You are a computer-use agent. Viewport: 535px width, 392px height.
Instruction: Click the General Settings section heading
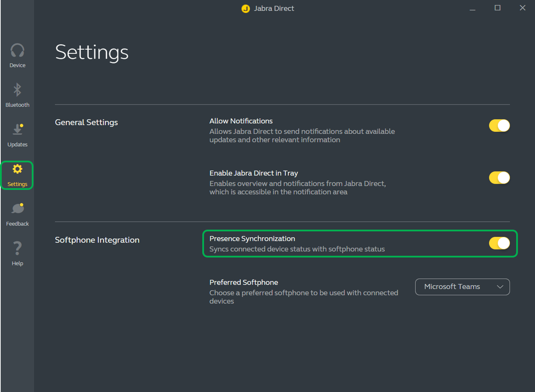pos(86,122)
